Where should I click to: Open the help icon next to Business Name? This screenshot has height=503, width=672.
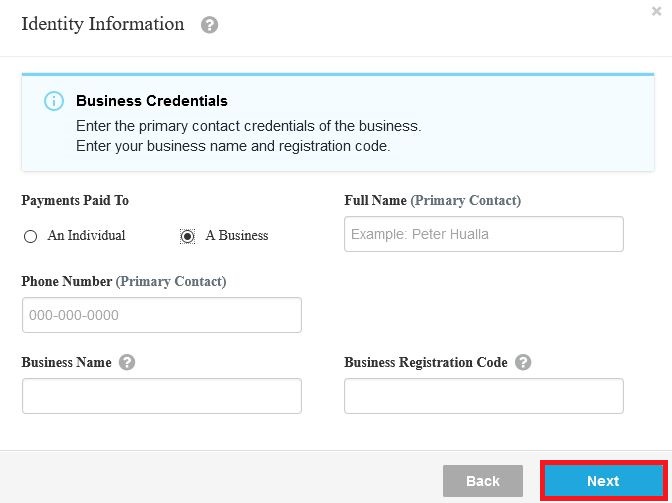(x=127, y=362)
